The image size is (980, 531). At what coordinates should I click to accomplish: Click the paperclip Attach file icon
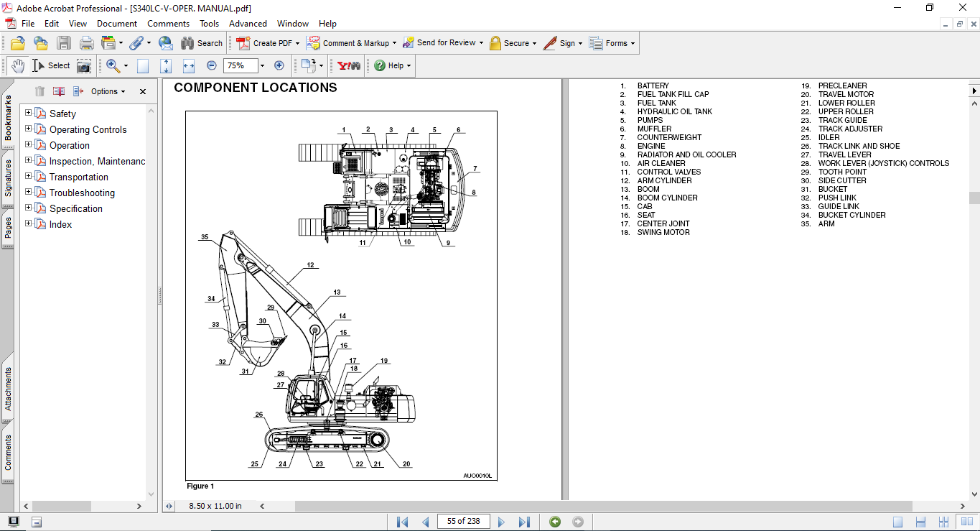point(136,43)
